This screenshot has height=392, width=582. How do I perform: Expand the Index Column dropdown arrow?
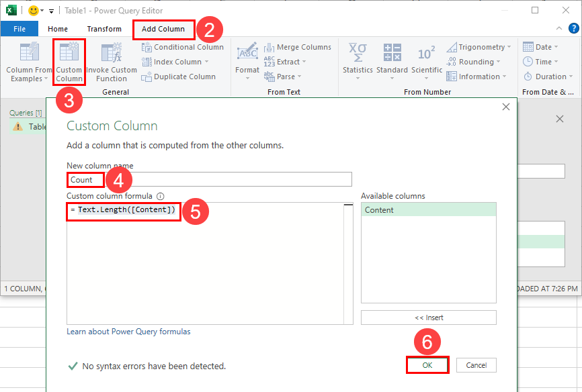(x=206, y=62)
